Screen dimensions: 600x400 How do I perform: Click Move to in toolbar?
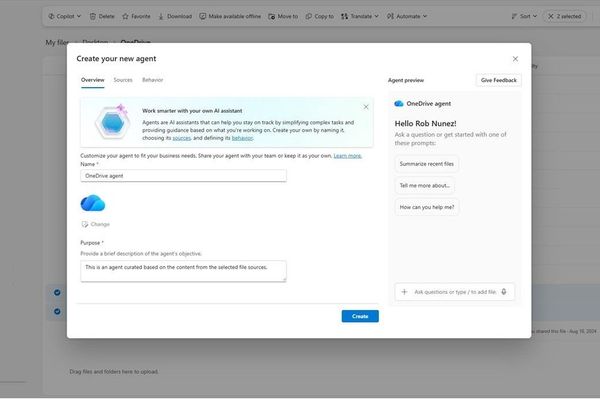click(x=283, y=16)
